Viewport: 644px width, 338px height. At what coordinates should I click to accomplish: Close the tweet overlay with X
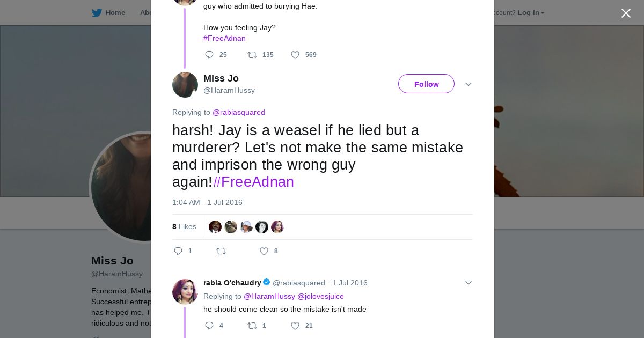click(x=626, y=13)
